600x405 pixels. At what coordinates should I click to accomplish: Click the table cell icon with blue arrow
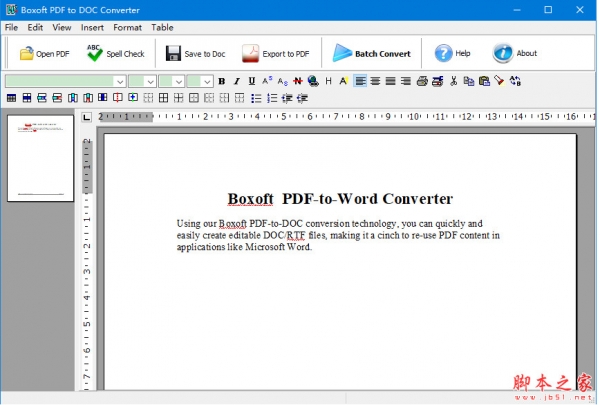click(x=133, y=98)
